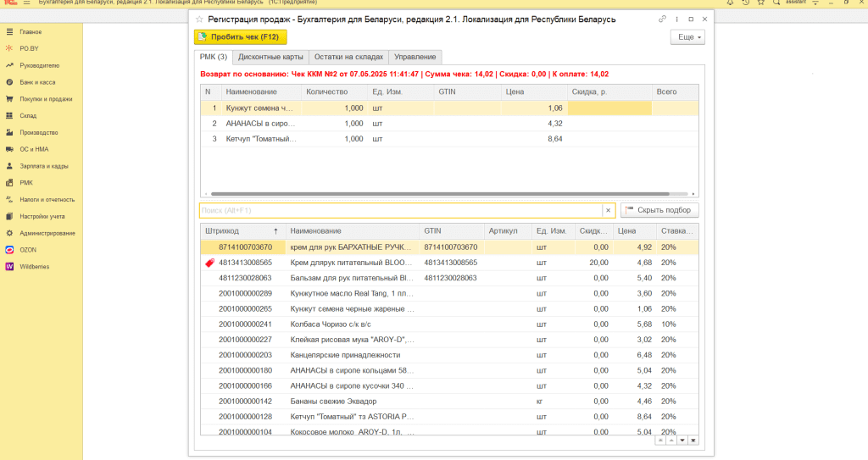This screenshot has height=460, width=868.
Task: Open the Склад section icon
Action: pos(9,116)
